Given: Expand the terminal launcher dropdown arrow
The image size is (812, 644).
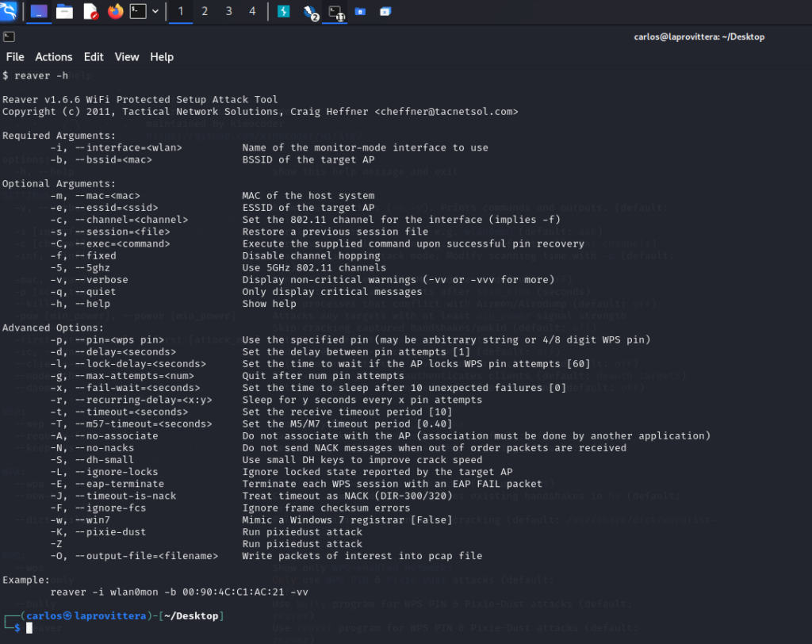Looking at the screenshot, I should pyautogui.click(x=155, y=11).
